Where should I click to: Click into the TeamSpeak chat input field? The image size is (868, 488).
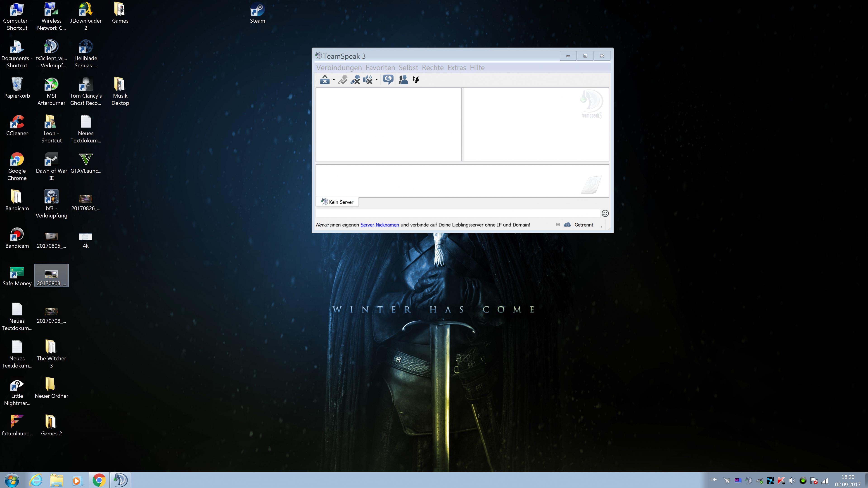(x=458, y=213)
